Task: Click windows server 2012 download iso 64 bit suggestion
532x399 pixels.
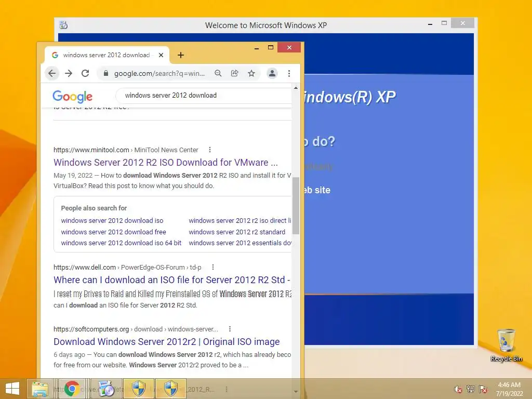Action: tap(121, 243)
